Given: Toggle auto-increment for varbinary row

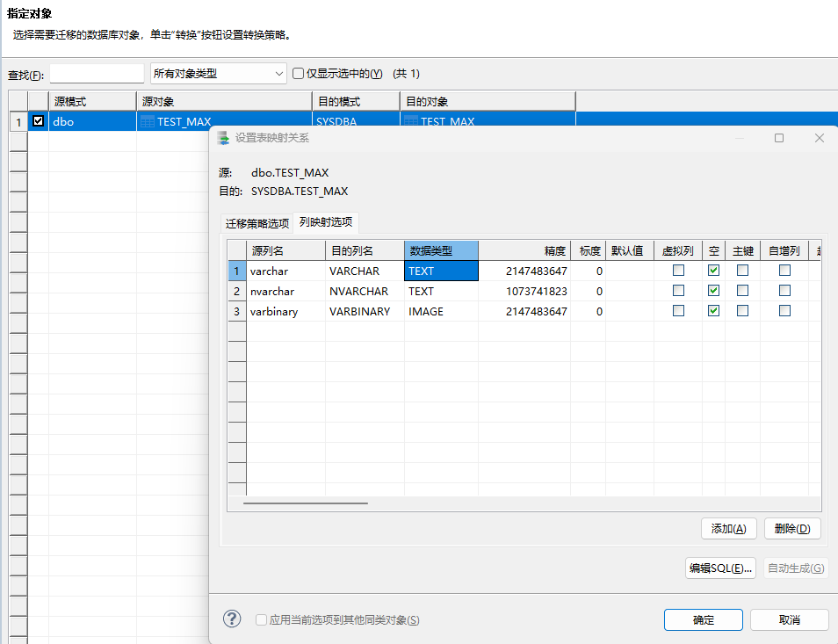Looking at the screenshot, I should click(784, 310).
